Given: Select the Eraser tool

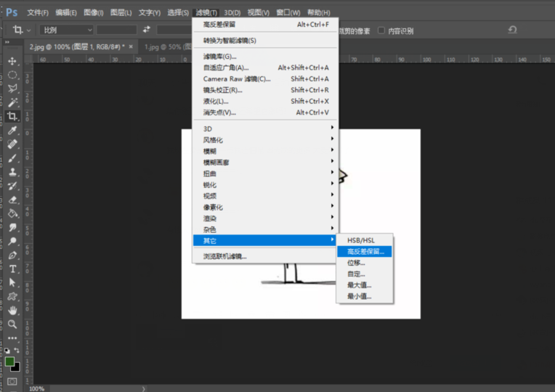Looking at the screenshot, I should (12, 200).
